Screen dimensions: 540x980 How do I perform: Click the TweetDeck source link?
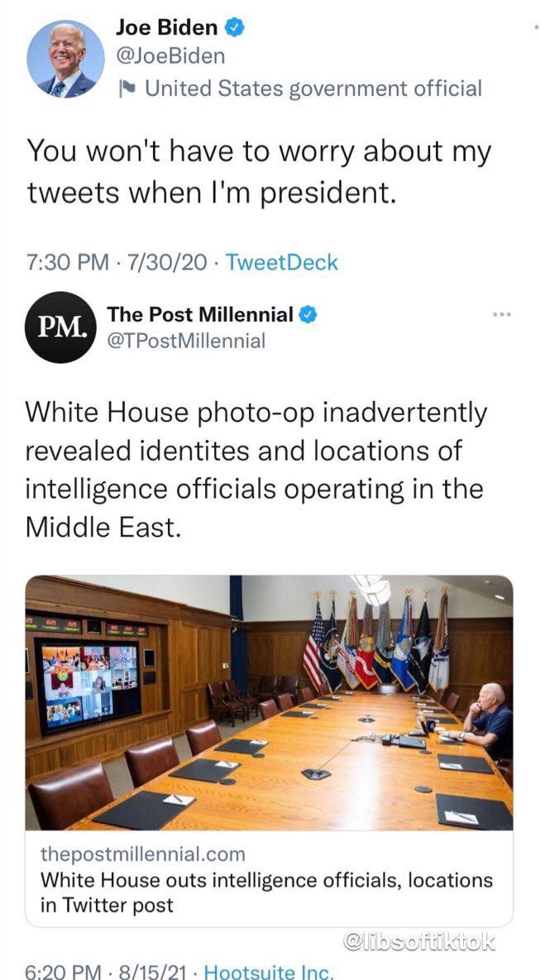[282, 263]
